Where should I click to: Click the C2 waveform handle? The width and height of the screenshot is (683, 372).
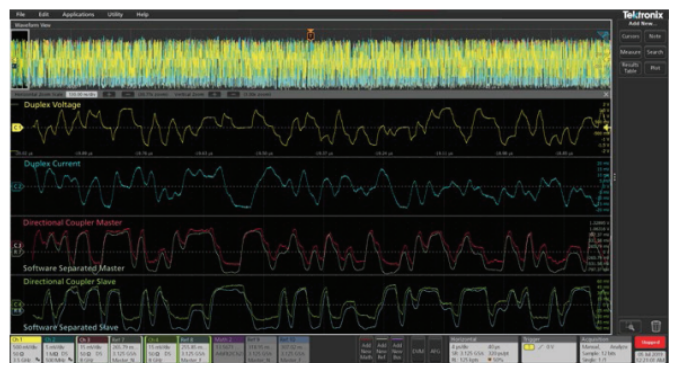[17, 186]
